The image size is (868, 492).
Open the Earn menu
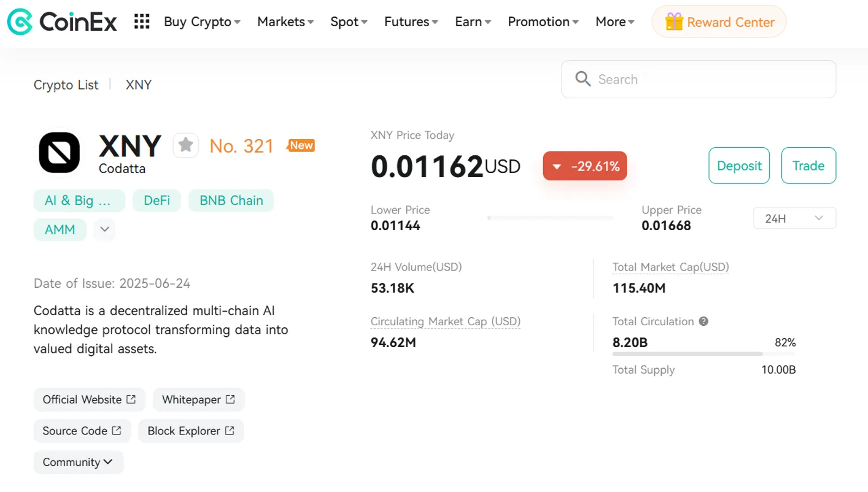click(x=473, y=22)
